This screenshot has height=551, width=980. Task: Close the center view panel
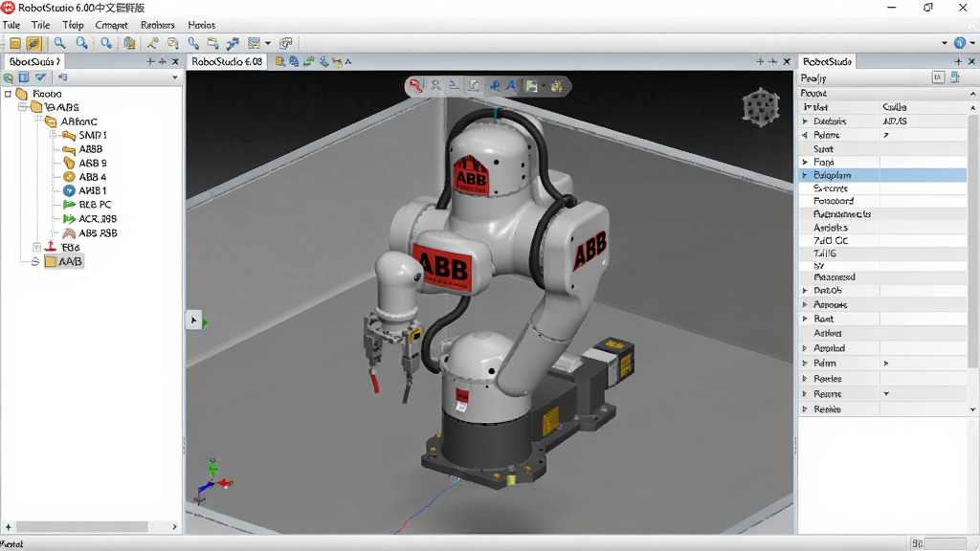tap(787, 61)
